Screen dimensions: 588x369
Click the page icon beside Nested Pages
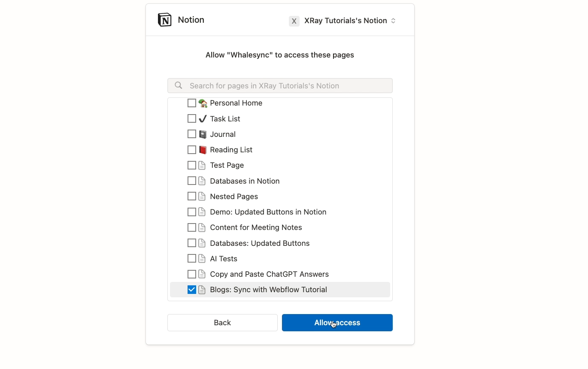pyautogui.click(x=202, y=197)
